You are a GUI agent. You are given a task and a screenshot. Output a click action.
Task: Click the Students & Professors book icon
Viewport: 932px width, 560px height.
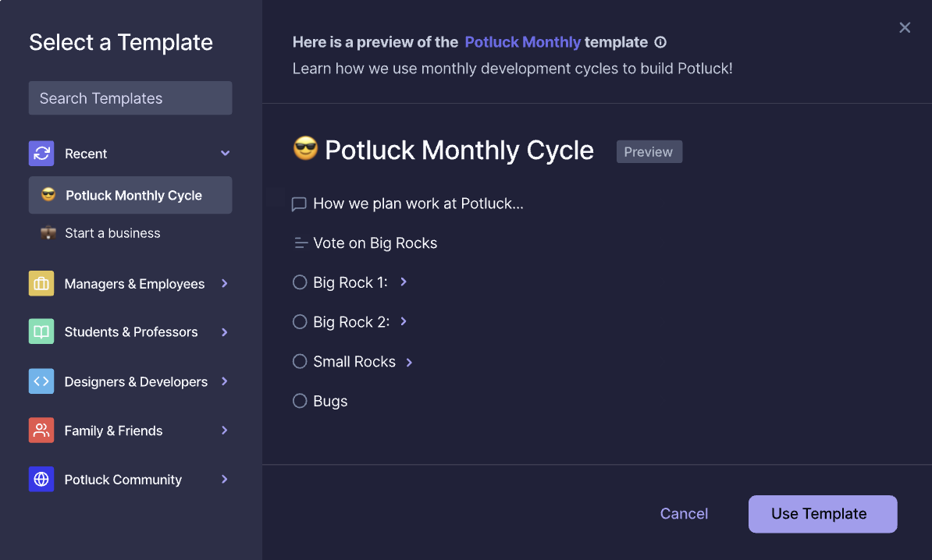point(41,331)
